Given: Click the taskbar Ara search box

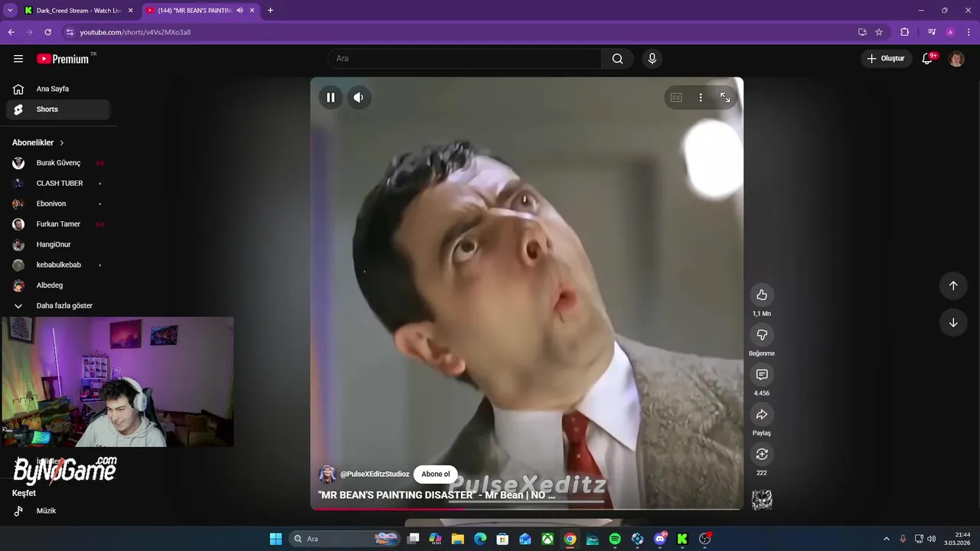Looking at the screenshot, I should 345,539.
